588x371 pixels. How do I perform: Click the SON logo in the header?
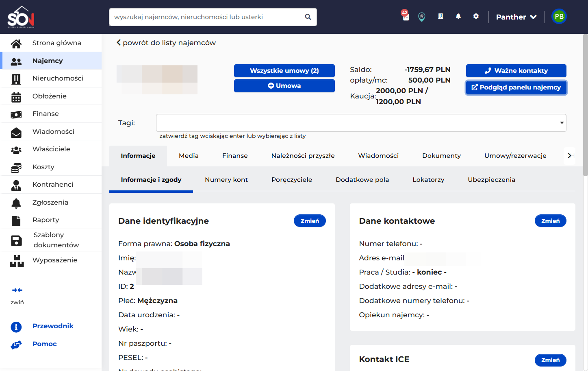click(x=21, y=17)
